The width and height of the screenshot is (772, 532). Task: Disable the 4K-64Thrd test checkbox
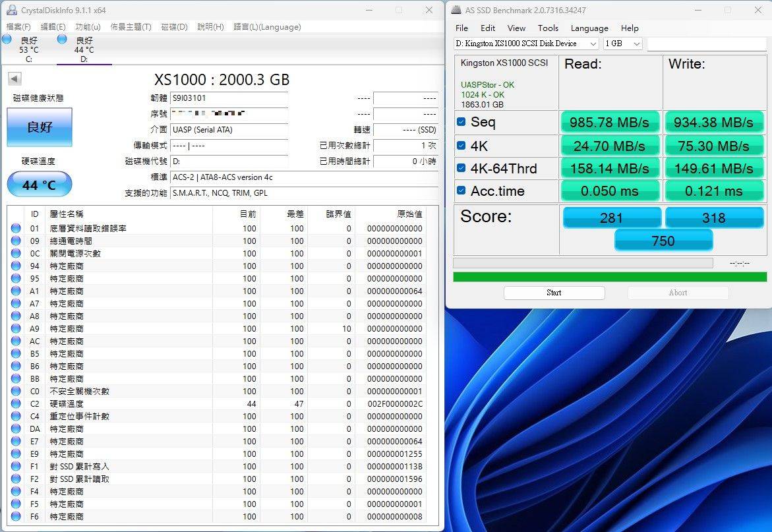click(x=461, y=168)
